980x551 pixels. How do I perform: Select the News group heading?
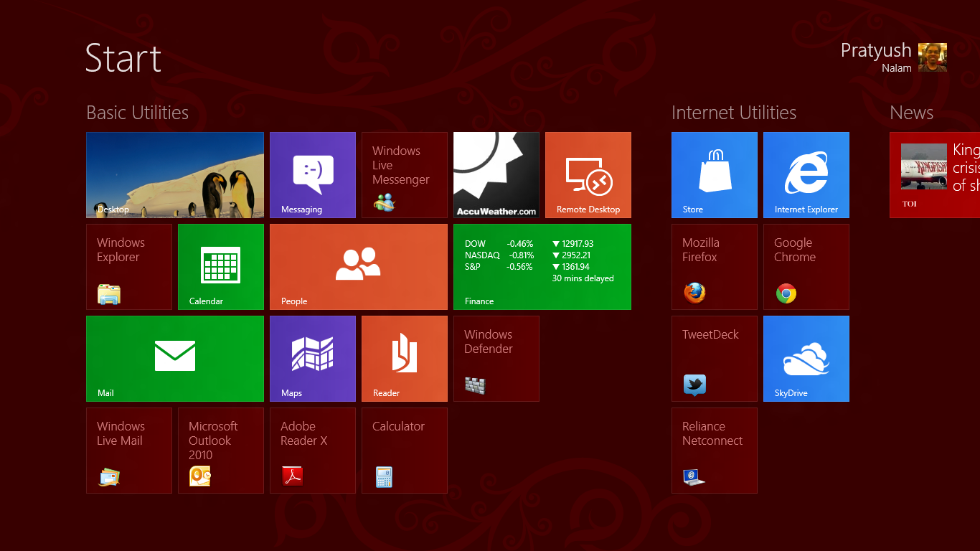[911, 113]
